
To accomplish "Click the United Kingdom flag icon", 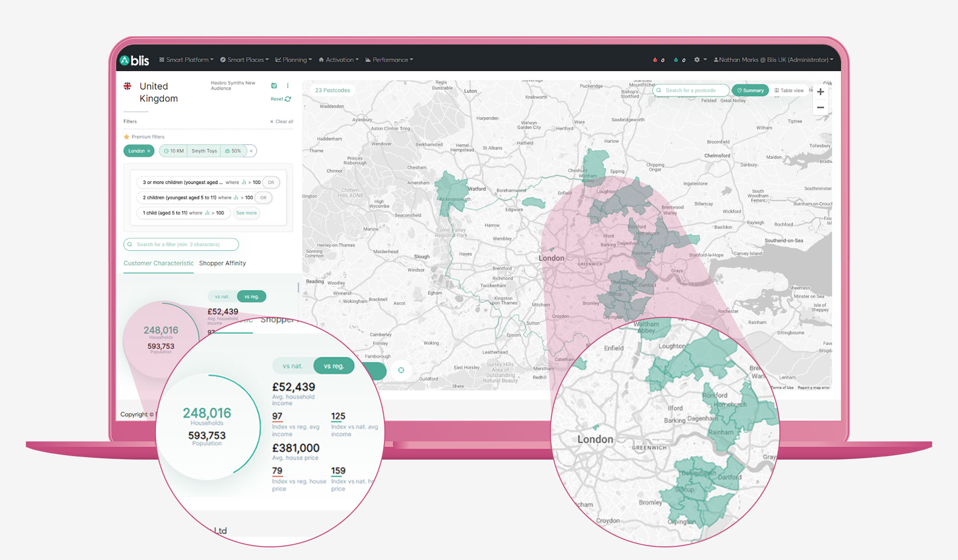I will point(128,86).
